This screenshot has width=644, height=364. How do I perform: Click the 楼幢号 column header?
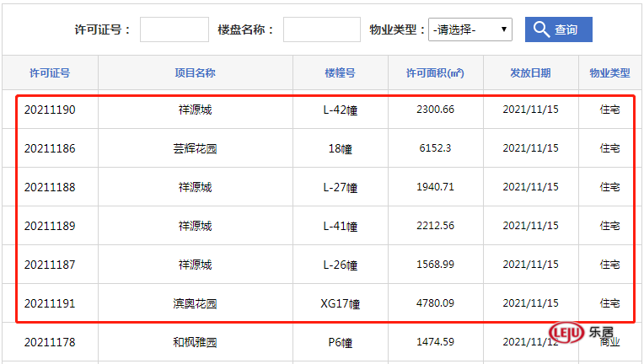[340, 73]
